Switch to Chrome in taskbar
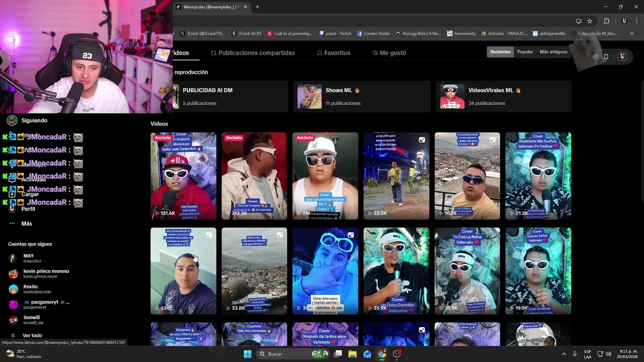This screenshot has width=644, height=362. click(382, 354)
